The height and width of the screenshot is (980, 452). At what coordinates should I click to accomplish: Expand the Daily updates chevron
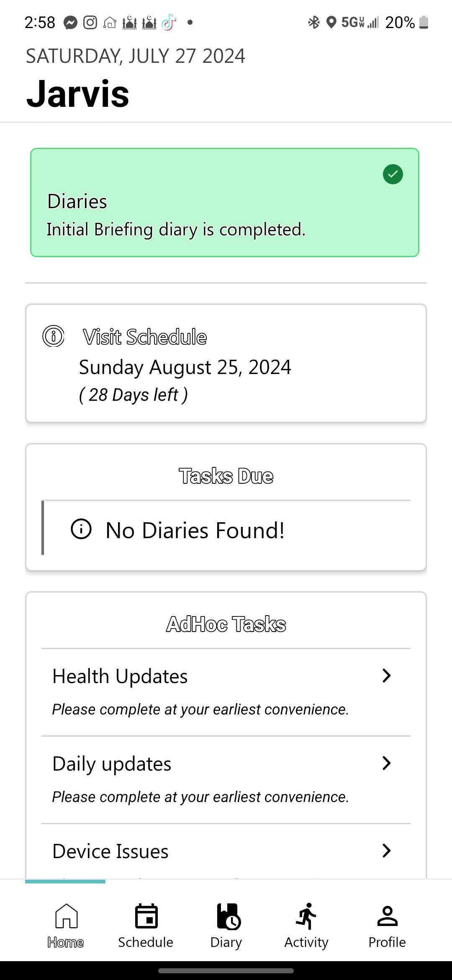[x=386, y=763]
